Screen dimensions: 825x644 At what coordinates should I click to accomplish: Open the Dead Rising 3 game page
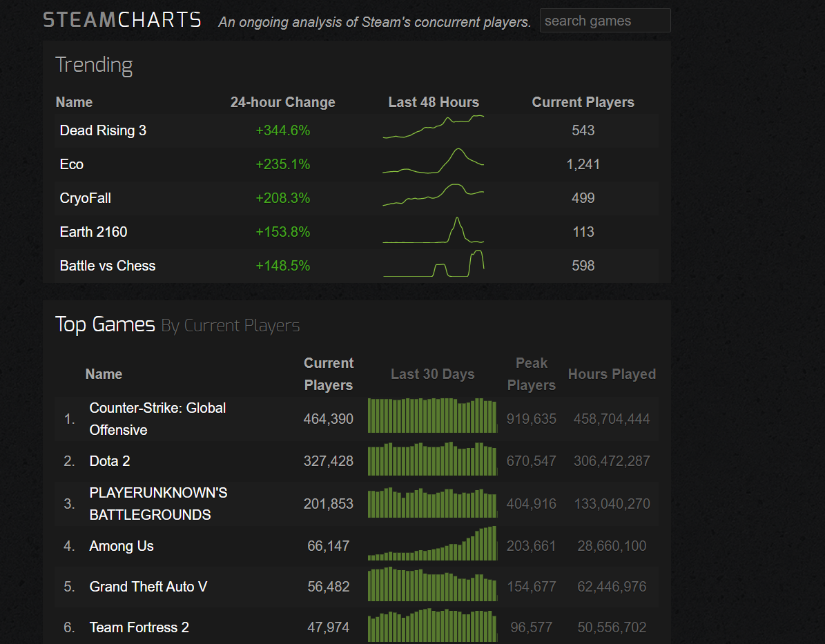103,130
